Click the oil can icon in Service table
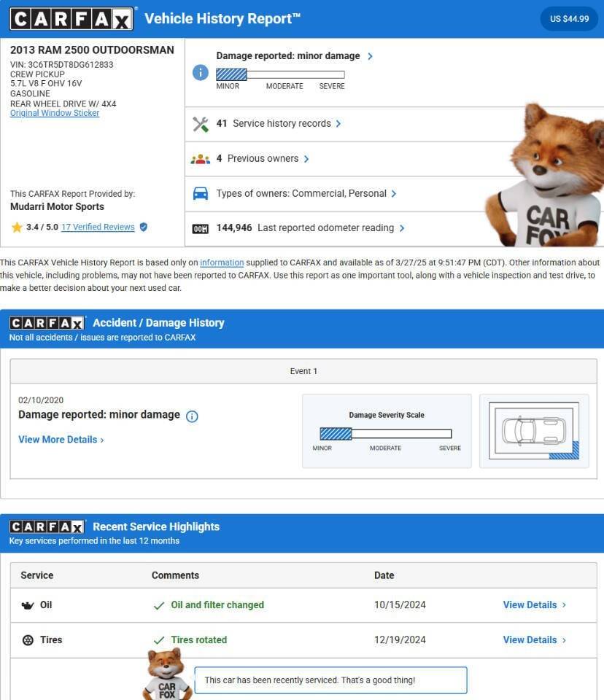 pyautogui.click(x=28, y=605)
